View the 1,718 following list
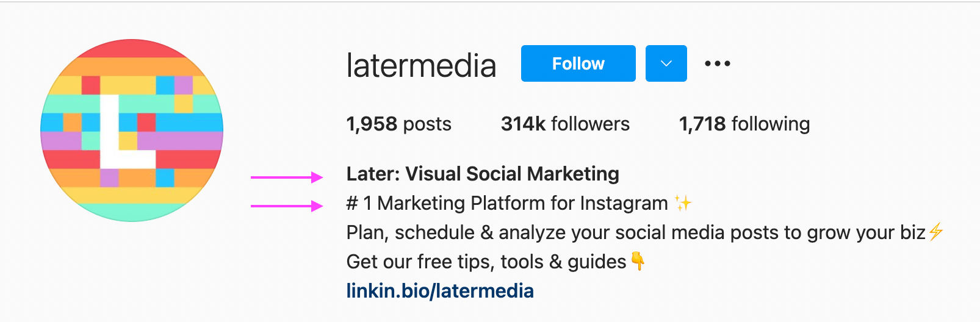 tap(744, 124)
